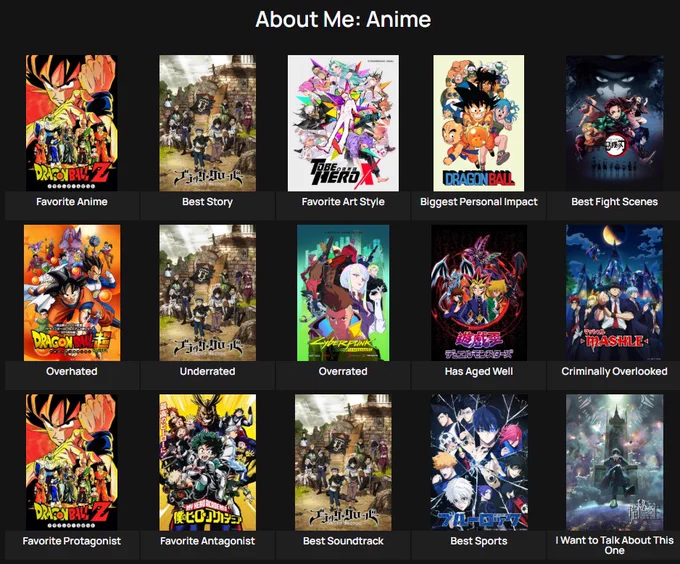Click the 'Biggest Personal Impact' label
680x564 pixels.
tap(479, 202)
